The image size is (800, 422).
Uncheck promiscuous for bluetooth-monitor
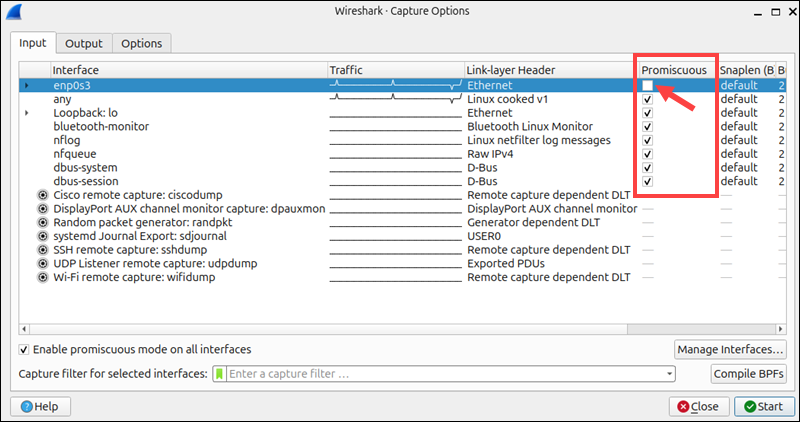(647, 127)
